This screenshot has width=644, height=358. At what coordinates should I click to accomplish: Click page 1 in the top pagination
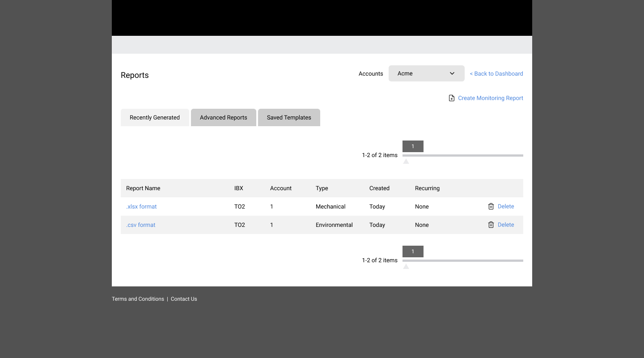413,146
